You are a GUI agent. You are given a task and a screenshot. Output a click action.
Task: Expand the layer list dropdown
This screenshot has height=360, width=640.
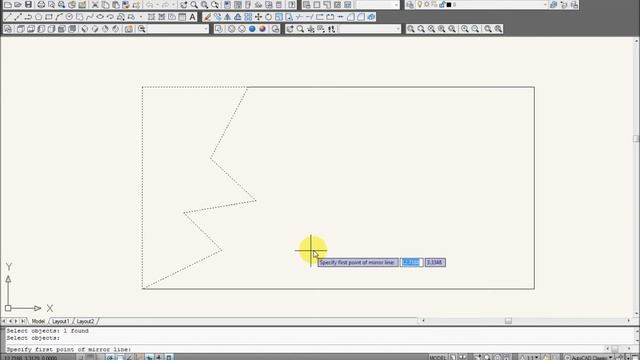[545, 5]
